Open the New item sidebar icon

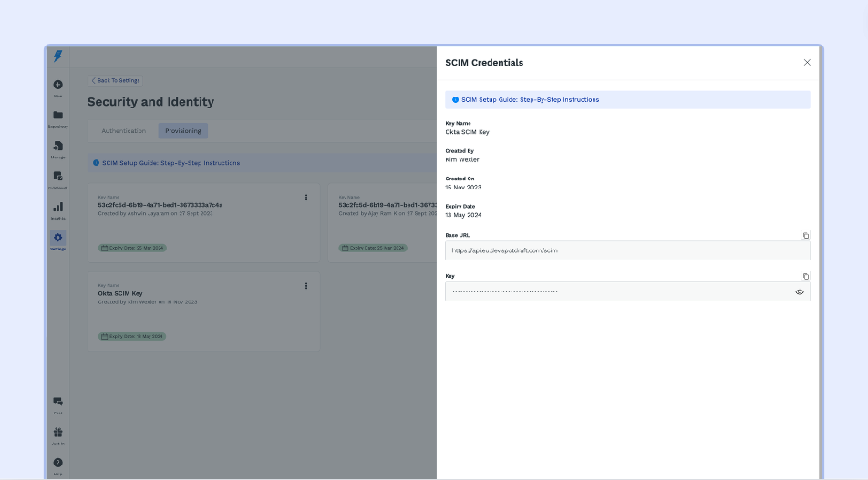point(57,86)
